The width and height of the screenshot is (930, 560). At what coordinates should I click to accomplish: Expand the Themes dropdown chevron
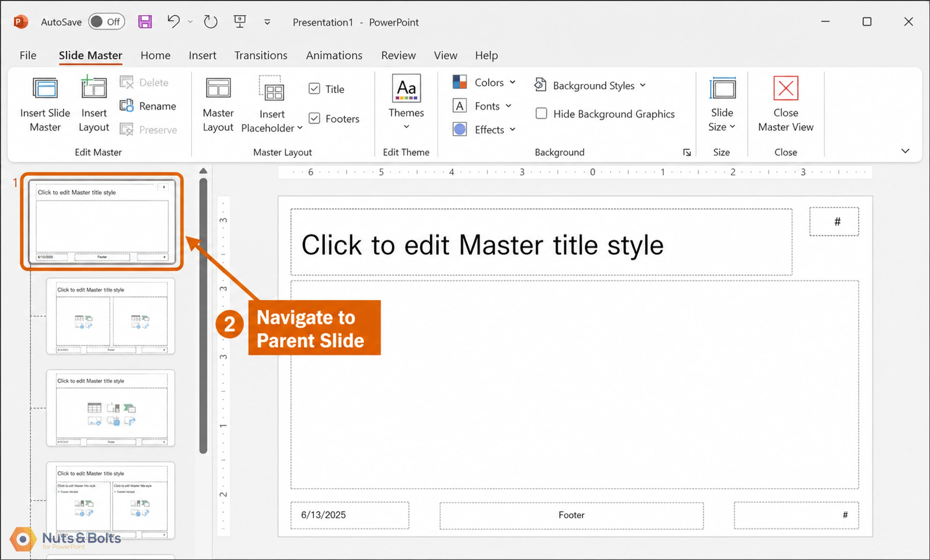tap(406, 126)
